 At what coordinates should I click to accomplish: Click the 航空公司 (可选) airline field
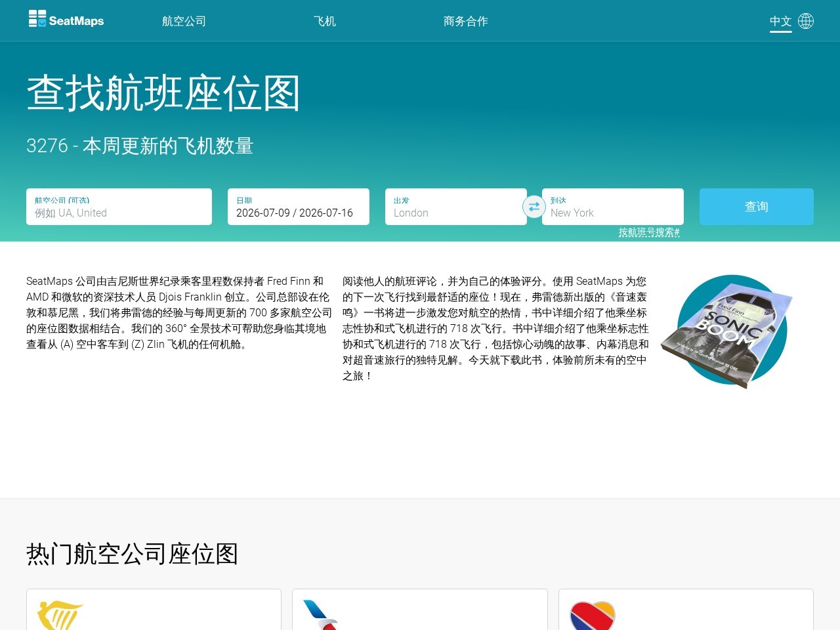pyautogui.click(x=119, y=207)
